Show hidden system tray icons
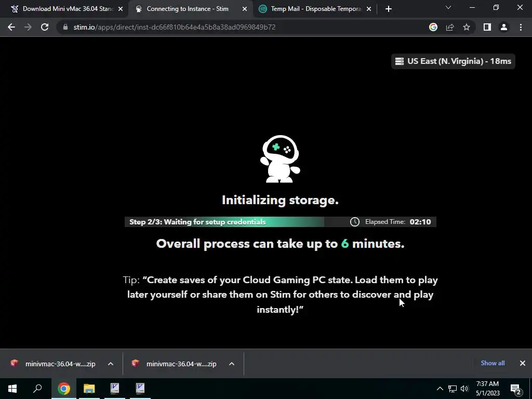 [x=440, y=389]
